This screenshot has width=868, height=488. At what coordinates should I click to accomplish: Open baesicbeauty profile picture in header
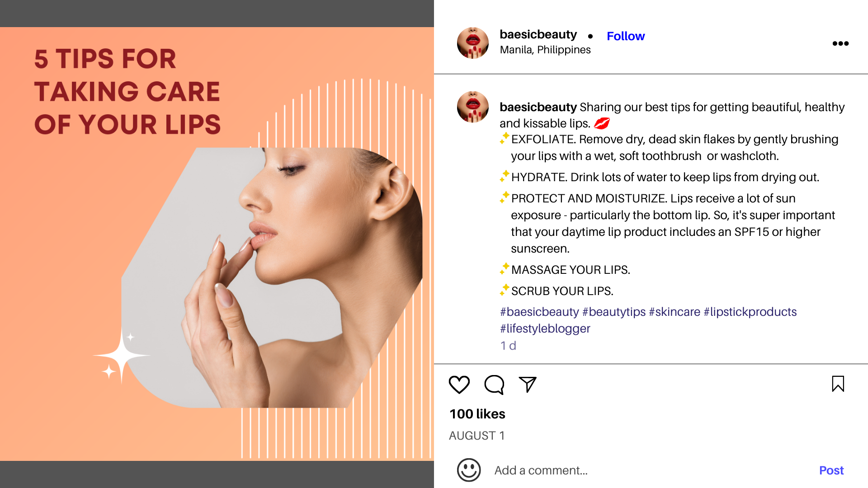[x=472, y=43]
